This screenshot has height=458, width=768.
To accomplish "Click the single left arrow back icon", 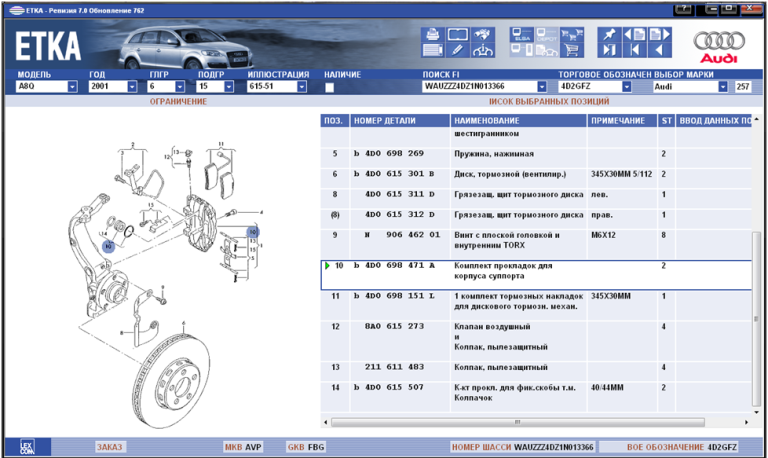I will coord(660,50).
